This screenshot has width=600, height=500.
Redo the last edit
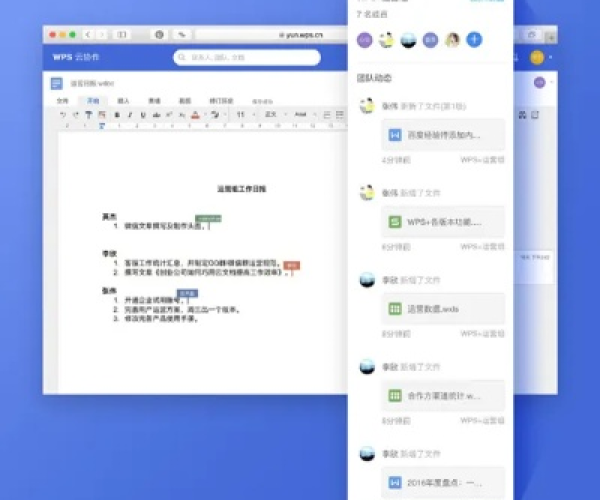click(76, 114)
